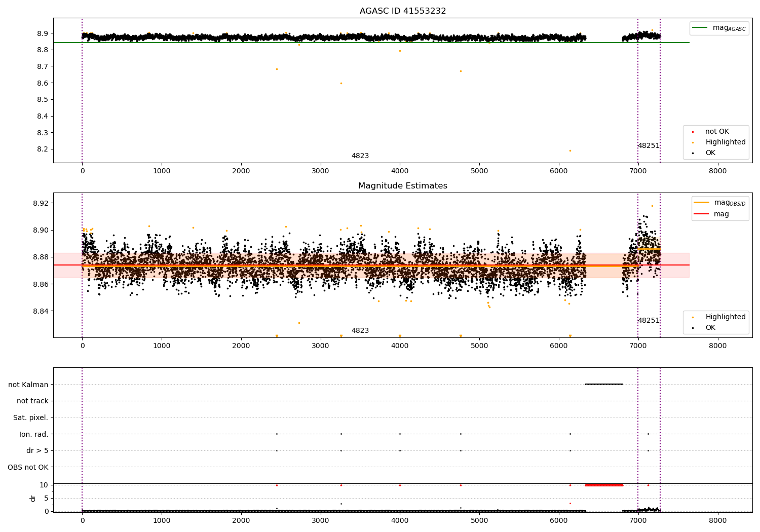
Task: Select the 'OK' legend entry in middle plot
Action: click(710, 328)
